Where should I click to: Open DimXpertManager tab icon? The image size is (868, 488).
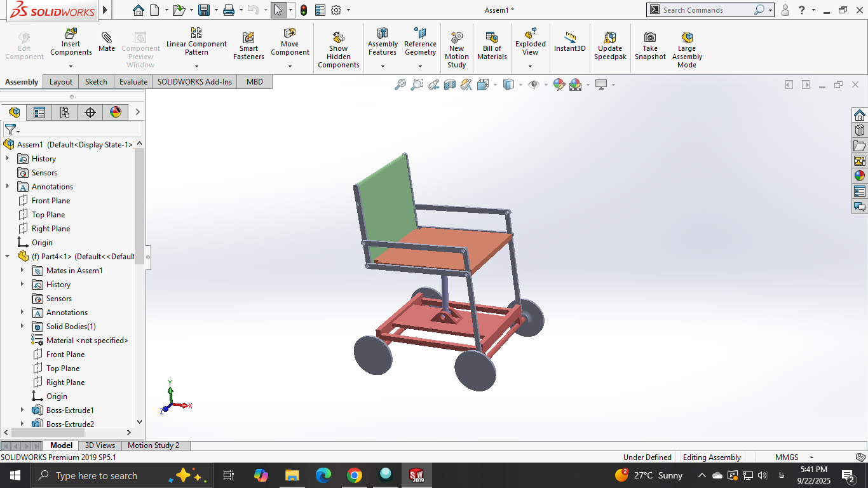[x=90, y=112]
